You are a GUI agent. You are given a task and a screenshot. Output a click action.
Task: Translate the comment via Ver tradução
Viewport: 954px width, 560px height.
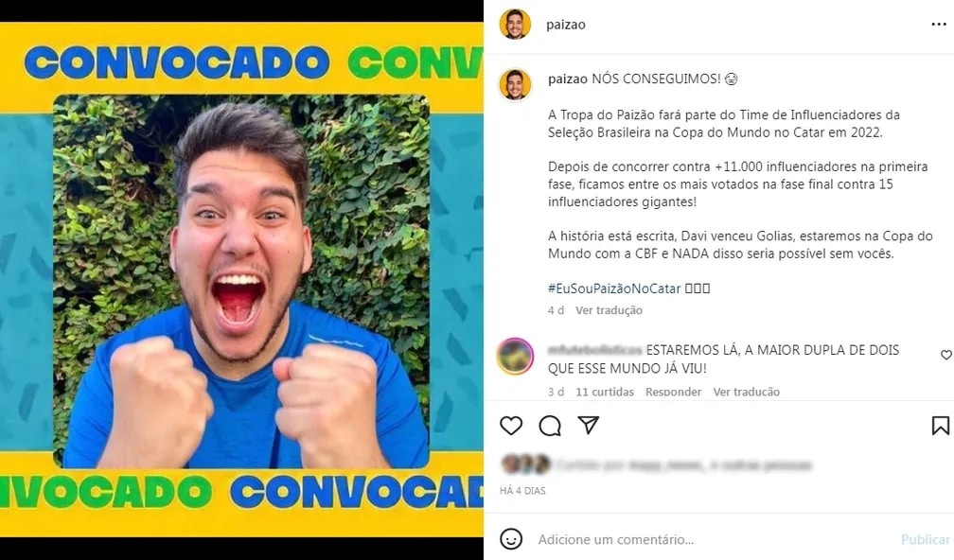point(747,393)
